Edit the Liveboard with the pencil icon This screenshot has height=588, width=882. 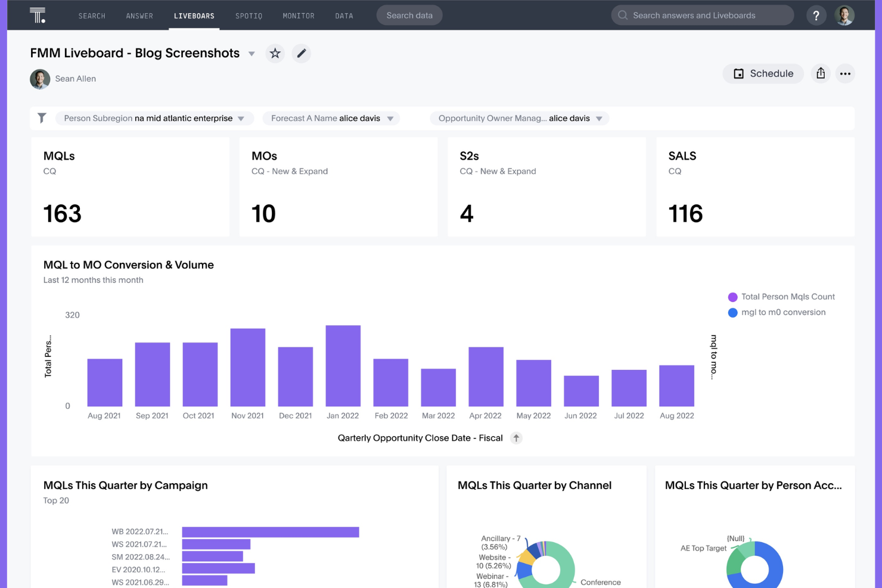pos(302,54)
